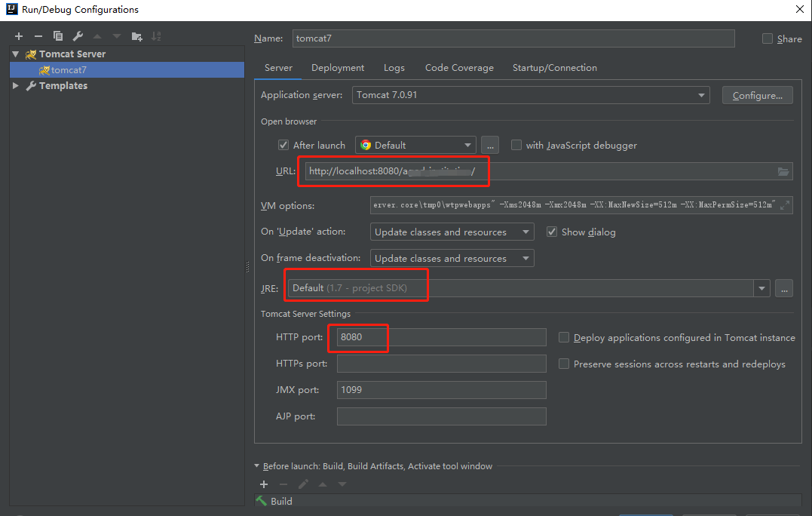Edit configuration templates with the wrench icon

(77, 35)
